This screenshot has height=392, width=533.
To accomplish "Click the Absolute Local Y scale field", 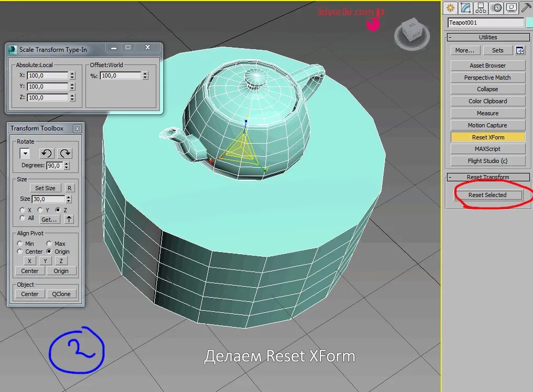I will 48,86.
